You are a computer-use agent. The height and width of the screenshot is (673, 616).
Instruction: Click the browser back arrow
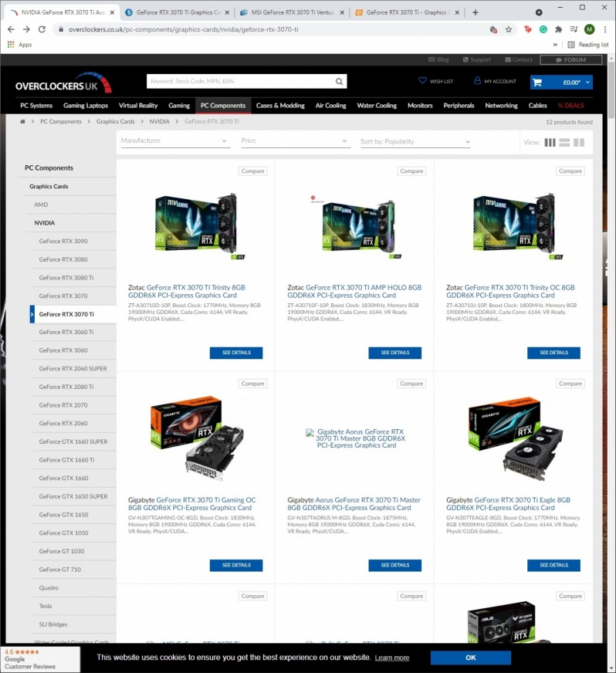(x=11, y=29)
